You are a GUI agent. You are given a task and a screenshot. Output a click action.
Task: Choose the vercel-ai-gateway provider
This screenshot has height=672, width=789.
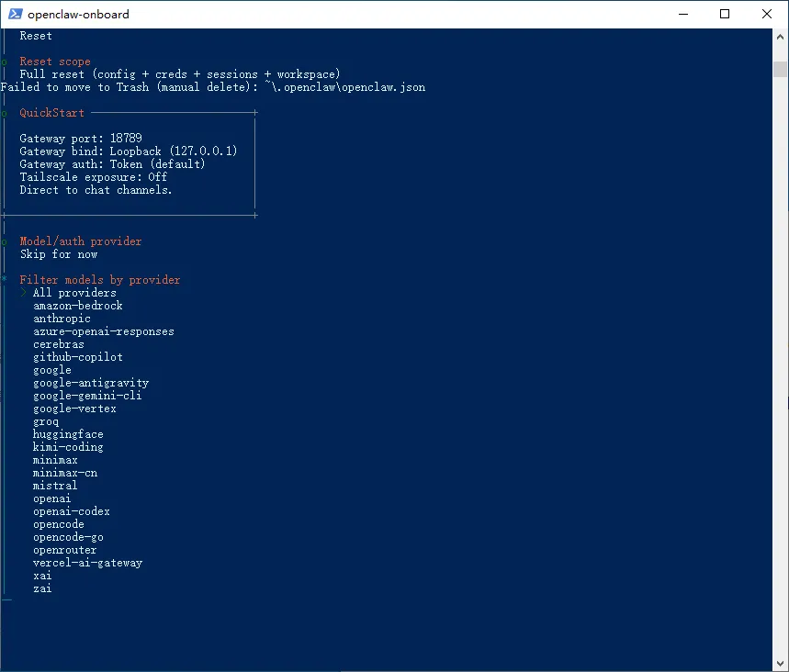(87, 563)
